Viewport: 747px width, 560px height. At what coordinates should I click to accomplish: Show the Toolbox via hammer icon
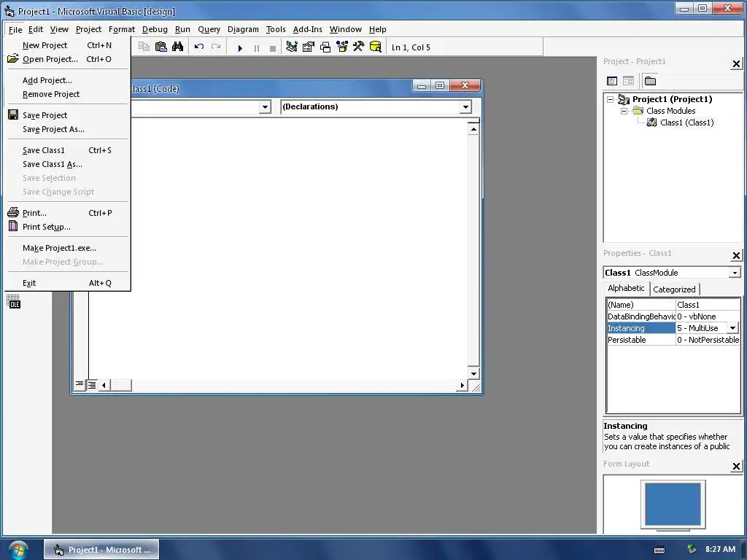[359, 47]
